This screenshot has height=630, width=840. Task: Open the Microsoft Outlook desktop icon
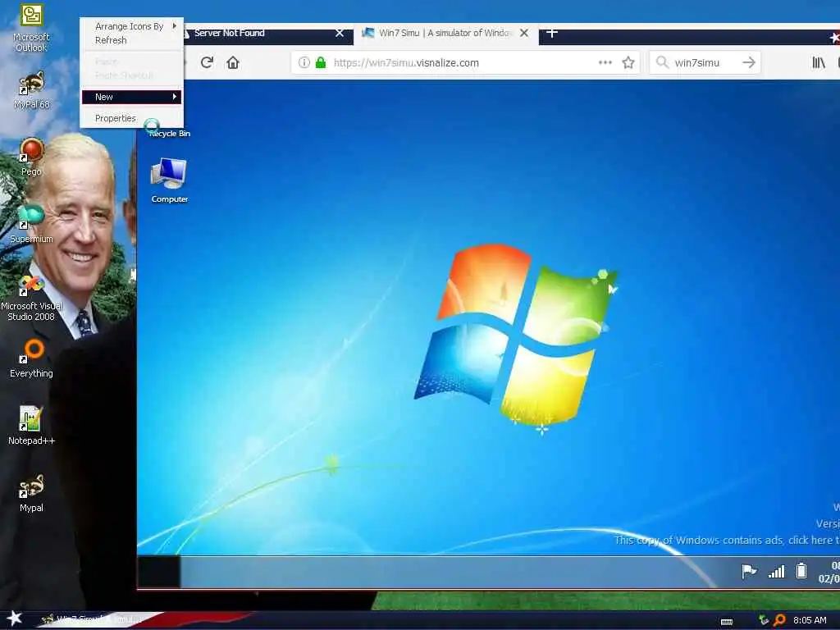pyautogui.click(x=31, y=28)
